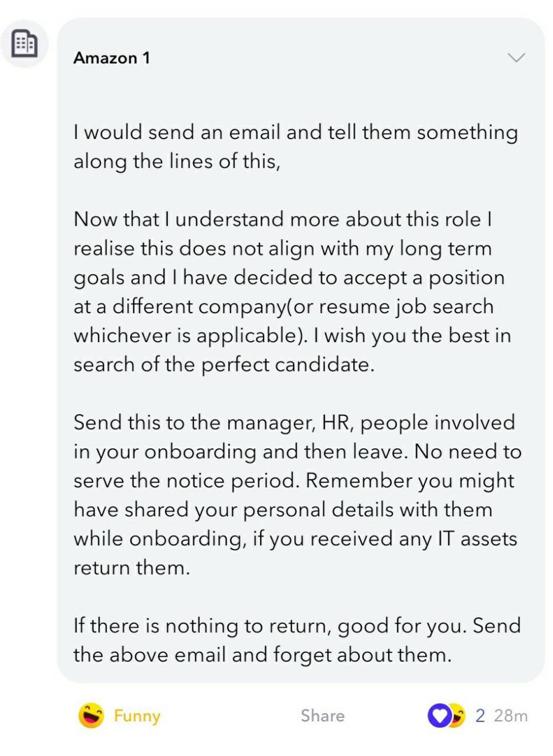The image size is (553, 756).
Task: Select the line 'I would send an email'
Action: (296, 133)
